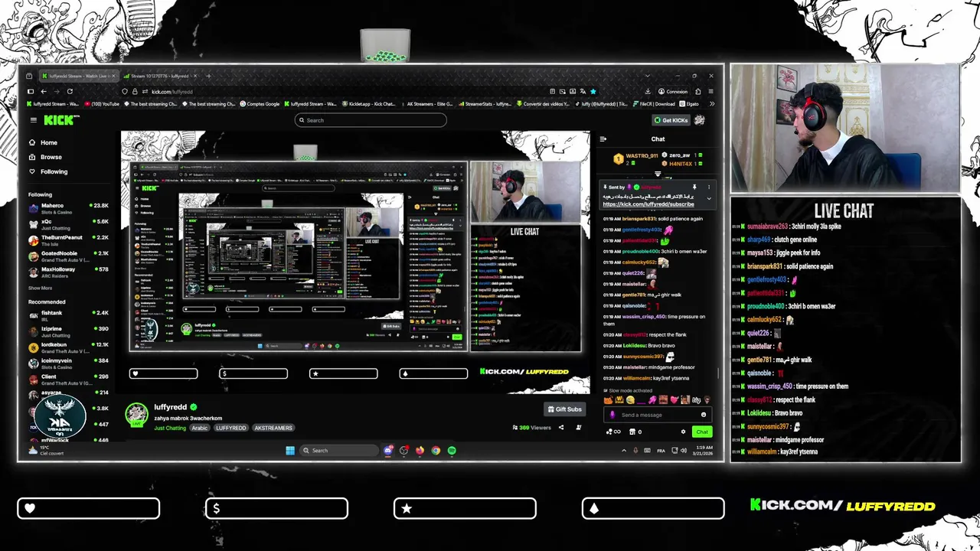Open lordkebun recommended channel
This screenshot has width=980, height=551.
[69, 347]
